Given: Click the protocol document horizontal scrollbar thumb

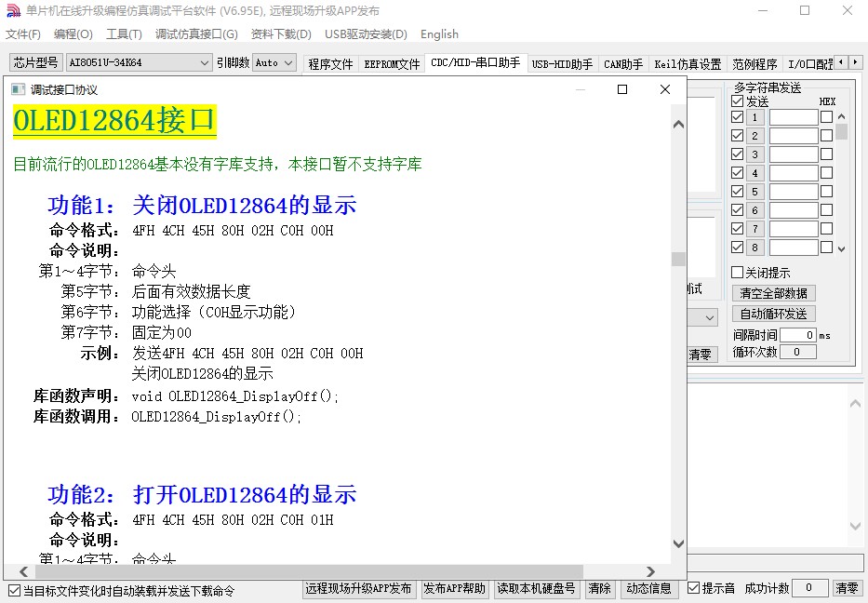Looking at the screenshot, I should [309, 571].
